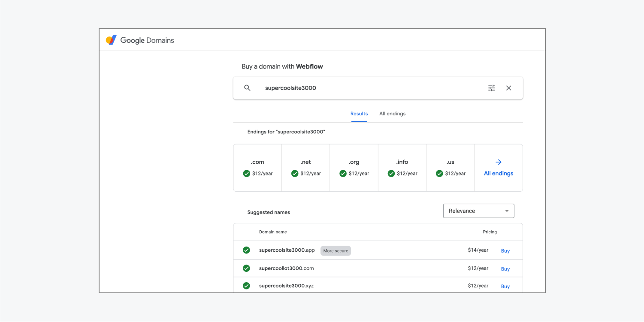Open the Relevance sort dropdown

pos(478,211)
